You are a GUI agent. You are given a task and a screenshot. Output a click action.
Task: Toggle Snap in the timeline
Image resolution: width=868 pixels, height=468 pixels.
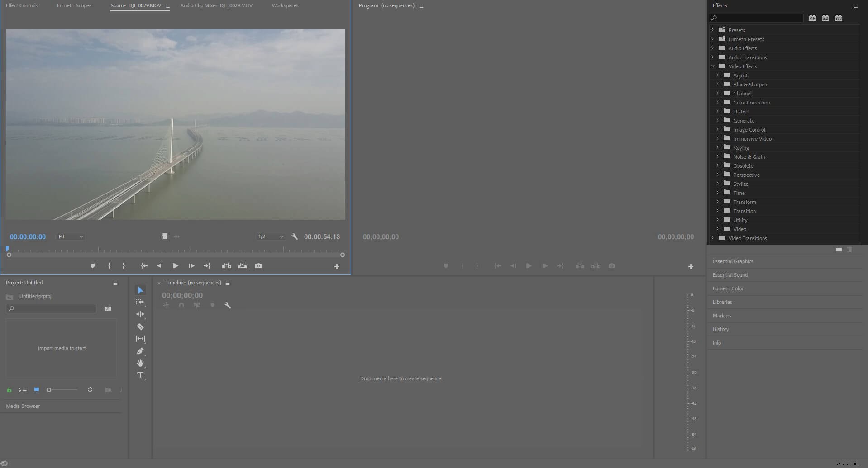point(181,305)
